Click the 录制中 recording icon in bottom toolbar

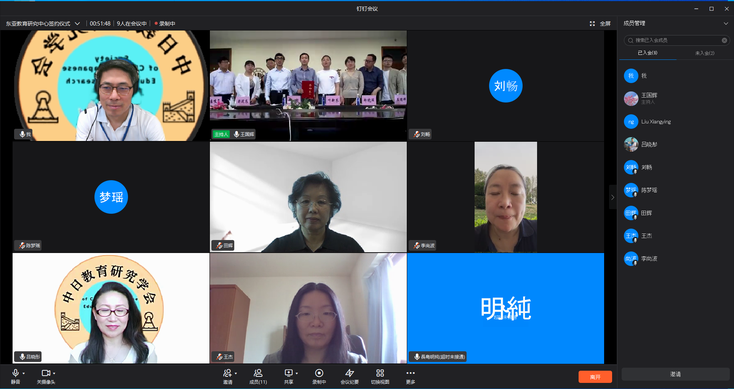tap(319, 373)
